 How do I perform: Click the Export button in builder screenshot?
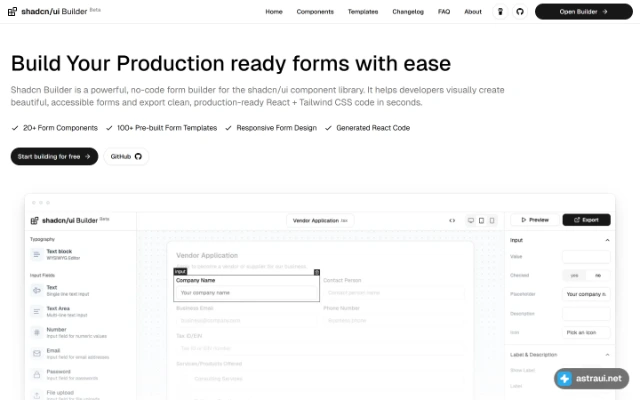586,220
